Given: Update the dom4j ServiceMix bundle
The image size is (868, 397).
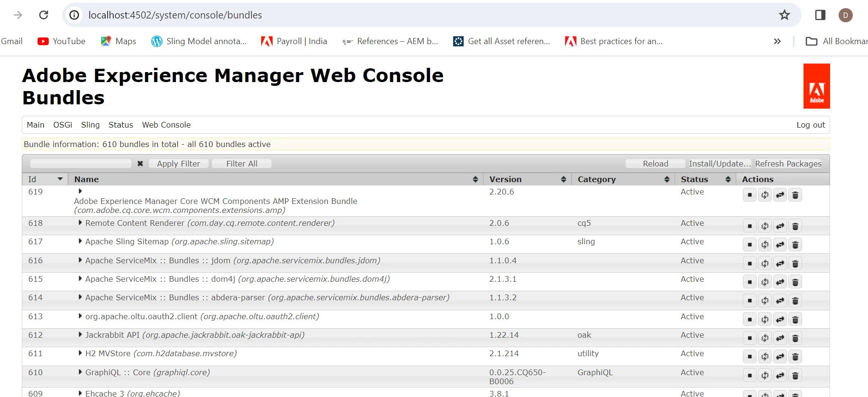Looking at the screenshot, I should [x=780, y=282].
